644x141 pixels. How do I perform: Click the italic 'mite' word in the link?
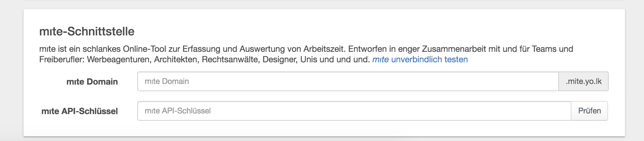coord(381,59)
